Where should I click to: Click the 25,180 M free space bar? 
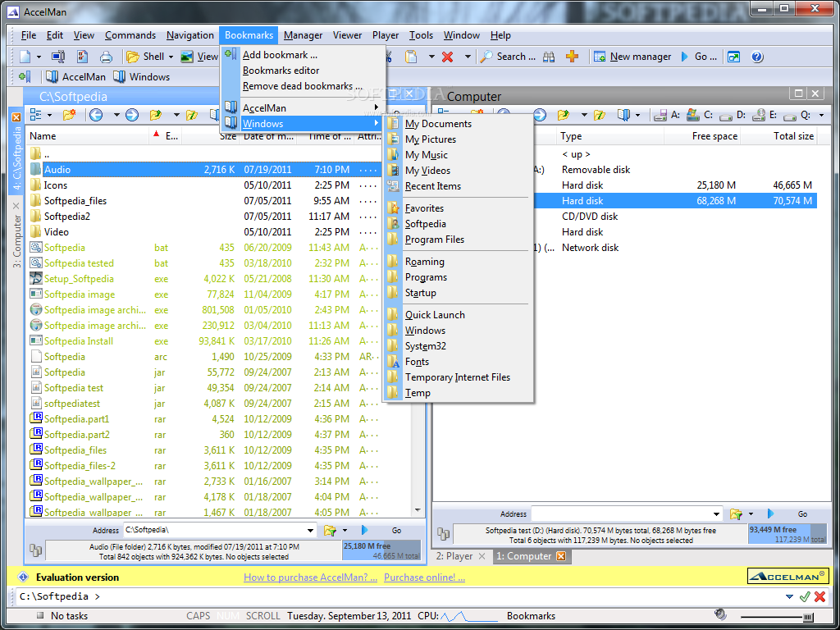[x=381, y=550]
